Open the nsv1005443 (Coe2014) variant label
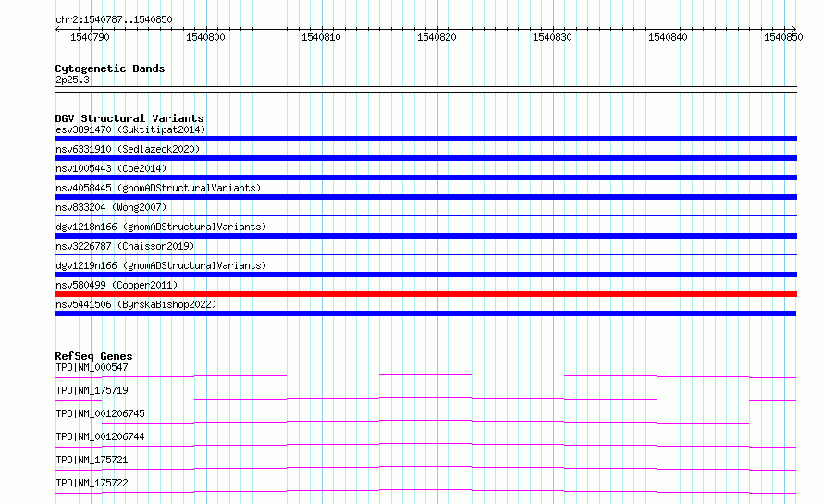Viewport: 823px width, 504px height. click(x=111, y=168)
